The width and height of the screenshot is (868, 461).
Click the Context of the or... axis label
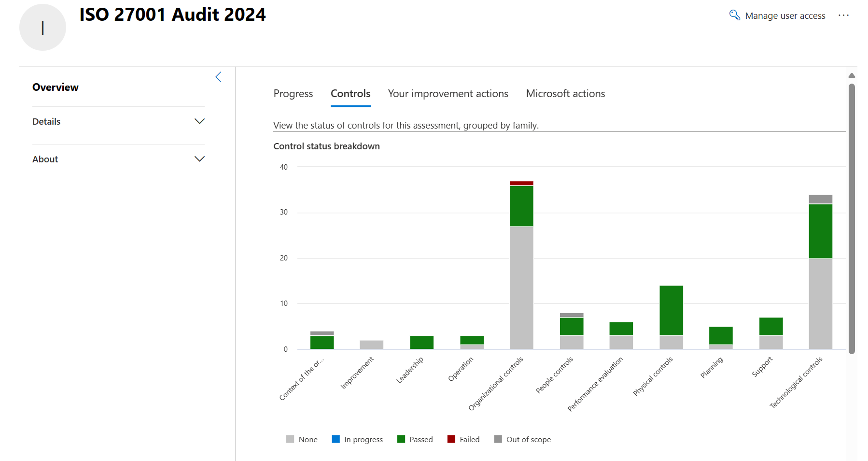point(302,379)
